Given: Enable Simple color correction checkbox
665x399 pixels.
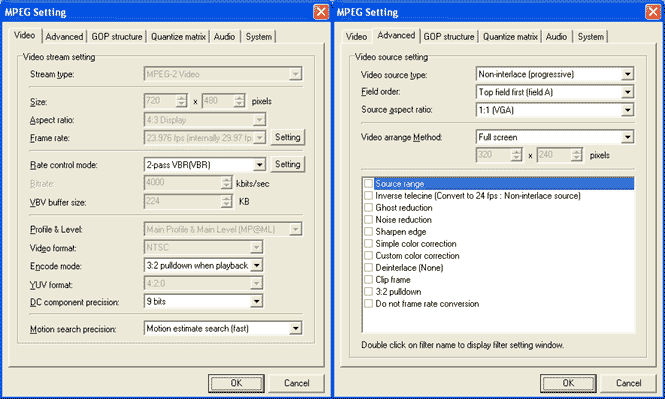Looking at the screenshot, I should pyautogui.click(x=368, y=243).
